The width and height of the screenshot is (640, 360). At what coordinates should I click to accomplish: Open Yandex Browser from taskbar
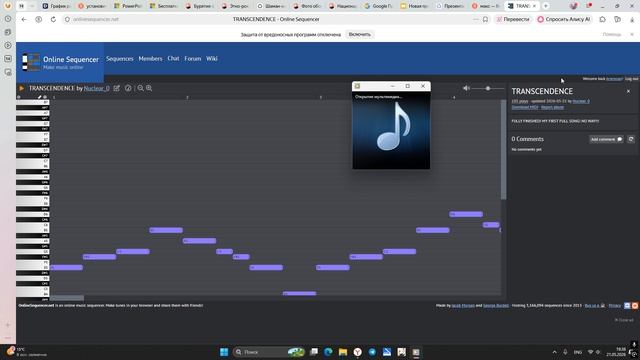coord(358,352)
